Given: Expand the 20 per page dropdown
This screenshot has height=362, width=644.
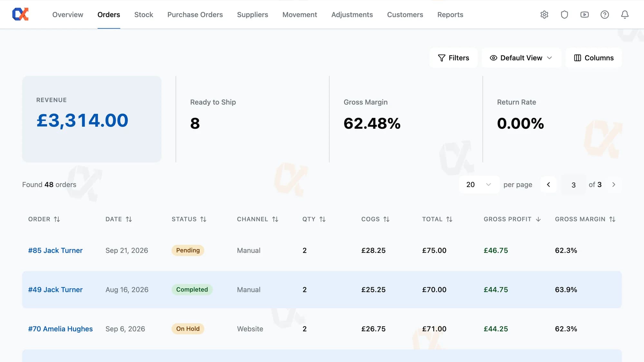Looking at the screenshot, I should (479, 185).
